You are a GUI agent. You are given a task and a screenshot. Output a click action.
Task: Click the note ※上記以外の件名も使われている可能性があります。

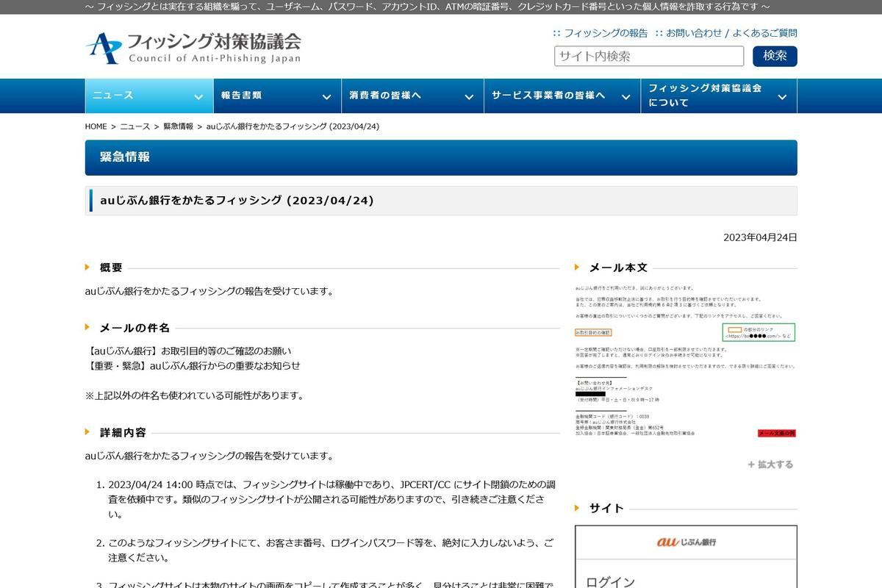(195, 395)
